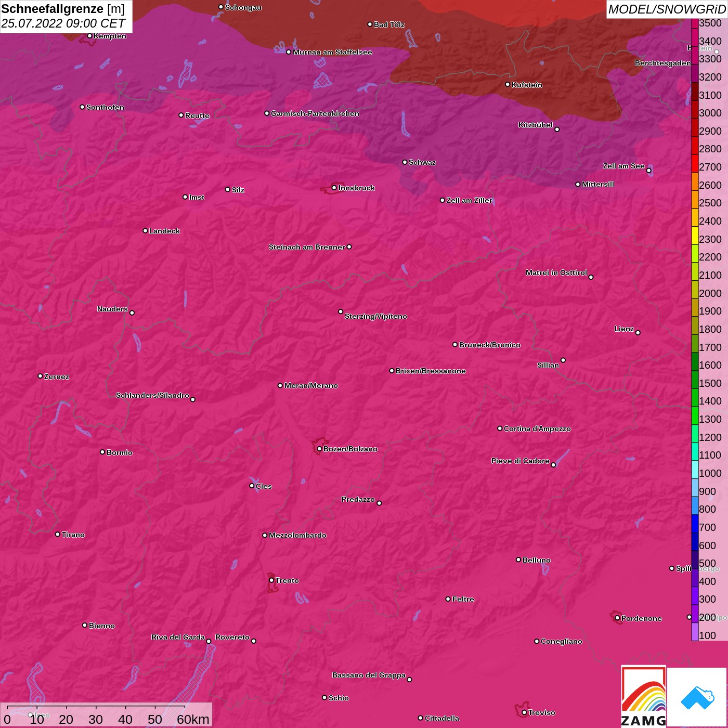Image resolution: width=728 pixels, height=728 pixels.
Task: Select the Landeck label
Action: (164, 231)
